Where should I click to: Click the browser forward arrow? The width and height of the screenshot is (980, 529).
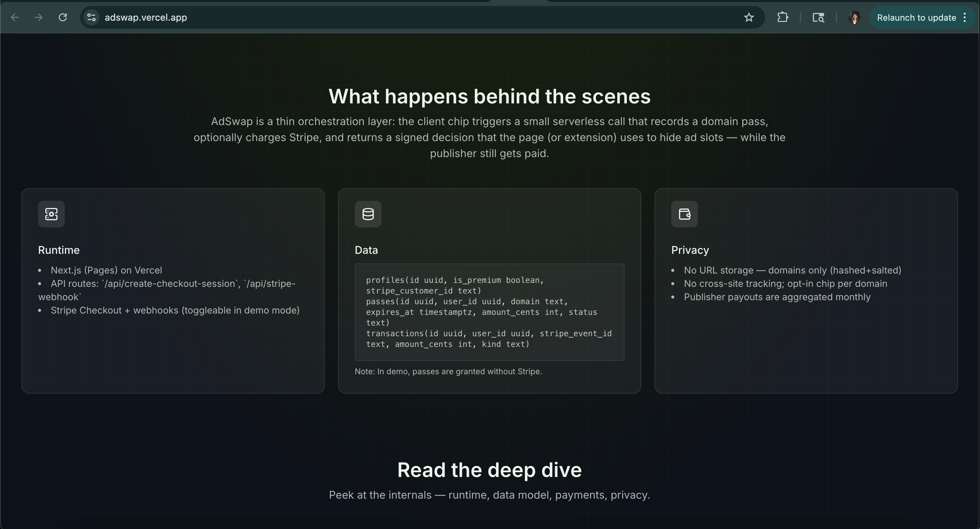tap(38, 17)
